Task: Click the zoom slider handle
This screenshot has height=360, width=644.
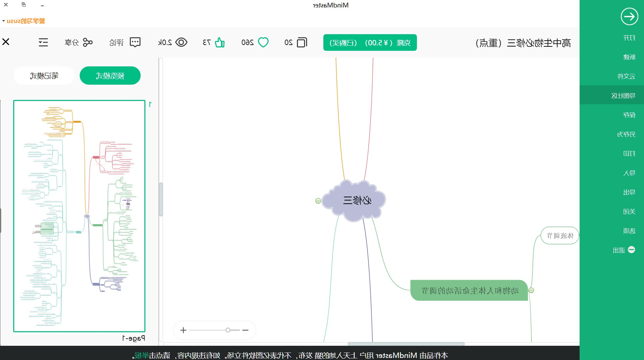Action: (228, 330)
